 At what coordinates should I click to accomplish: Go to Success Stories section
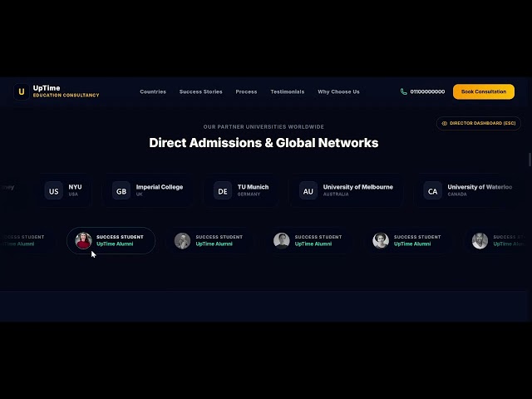(201, 91)
